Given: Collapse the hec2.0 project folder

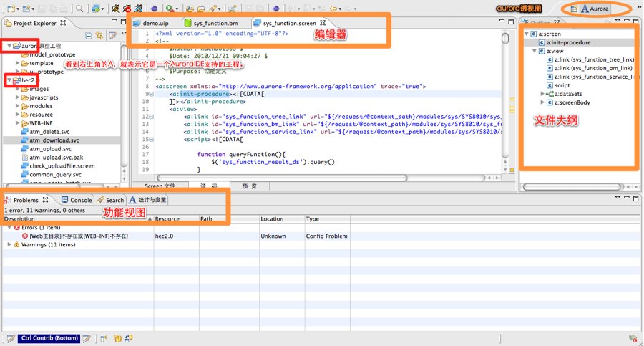Looking at the screenshot, I should 9,81.
